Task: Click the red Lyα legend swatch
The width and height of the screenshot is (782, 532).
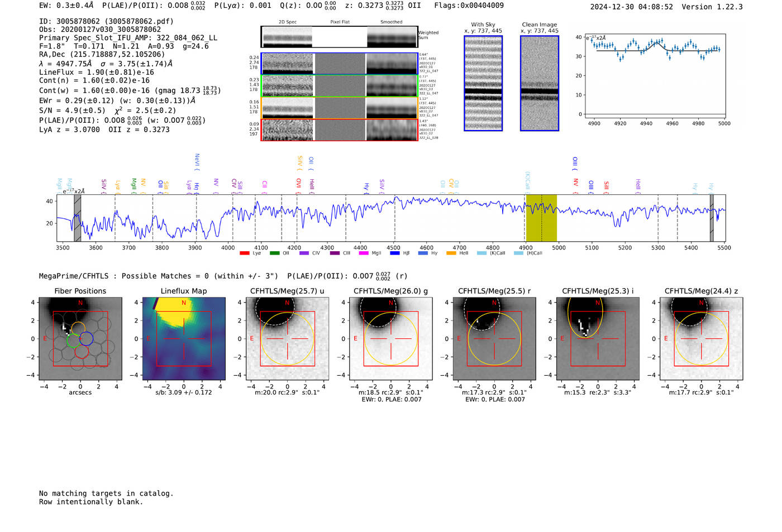Action: pos(244,253)
